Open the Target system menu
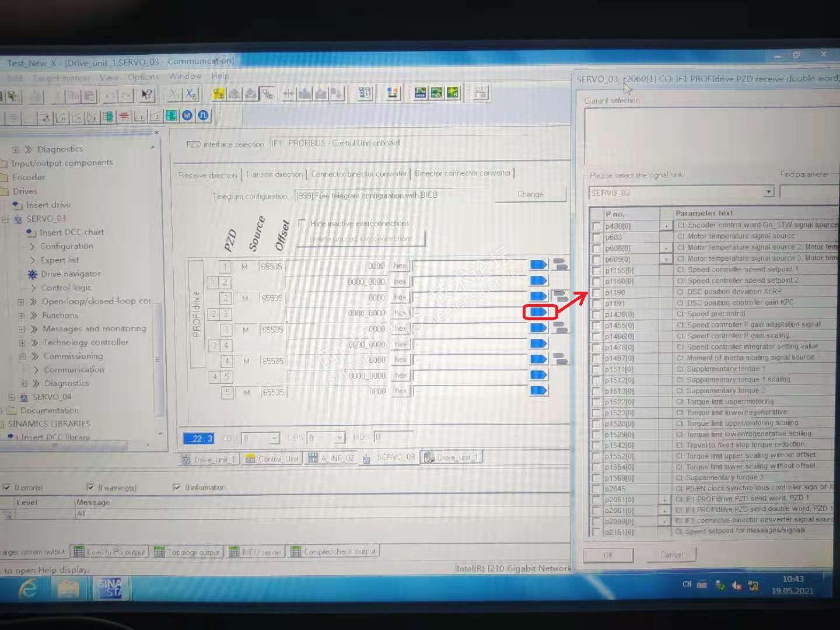Image resolution: width=840 pixels, height=630 pixels. [x=61, y=78]
